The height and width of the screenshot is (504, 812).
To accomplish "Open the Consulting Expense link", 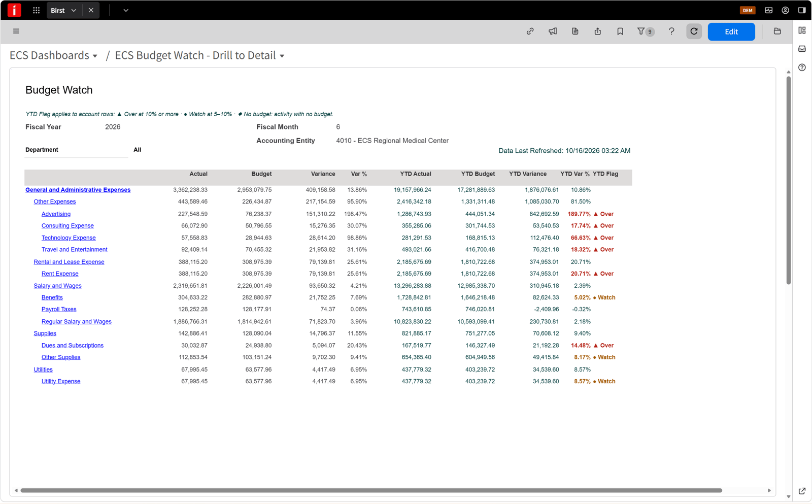I will (x=67, y=226).
